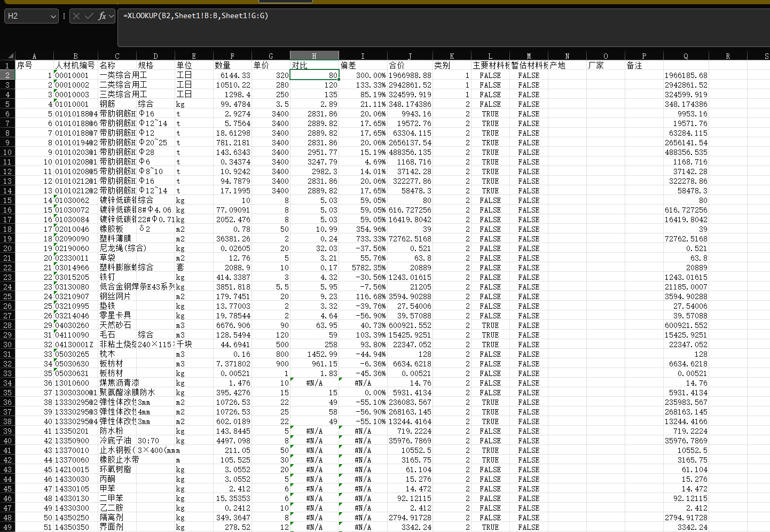
Task: Select the #N/A cell in column H row 34
Action: tap(315, 383)
